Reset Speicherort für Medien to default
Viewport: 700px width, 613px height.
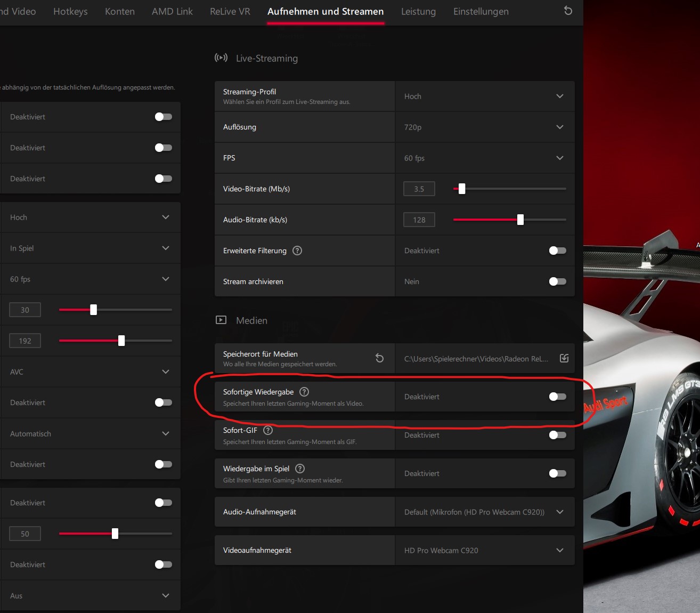click(379, 358)
